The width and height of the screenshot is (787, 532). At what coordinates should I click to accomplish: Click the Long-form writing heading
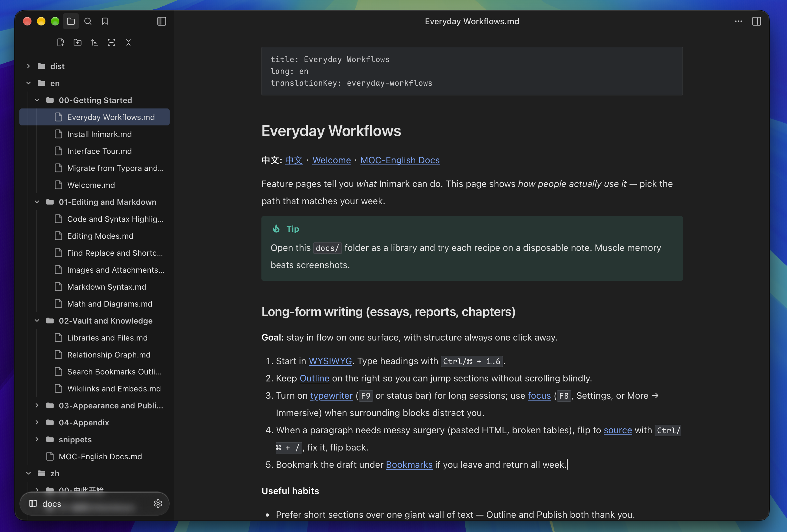[388, 311]
